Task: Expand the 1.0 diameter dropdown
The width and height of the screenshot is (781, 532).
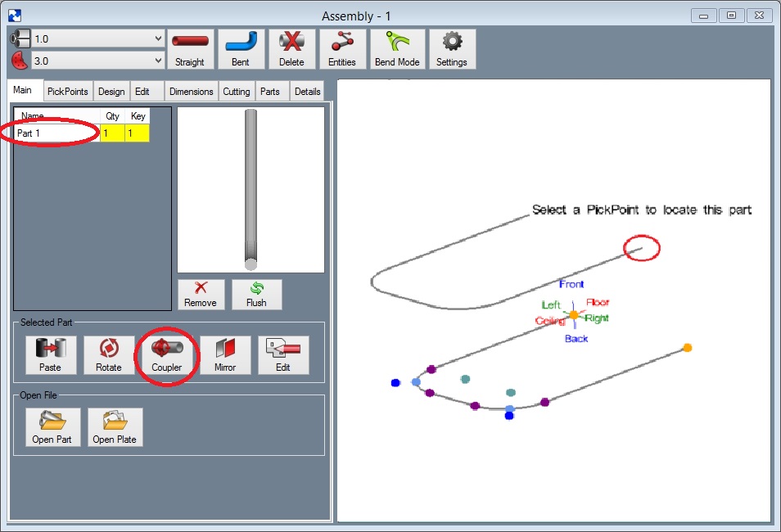Action: pyautogui.click(x=158, y=39)
